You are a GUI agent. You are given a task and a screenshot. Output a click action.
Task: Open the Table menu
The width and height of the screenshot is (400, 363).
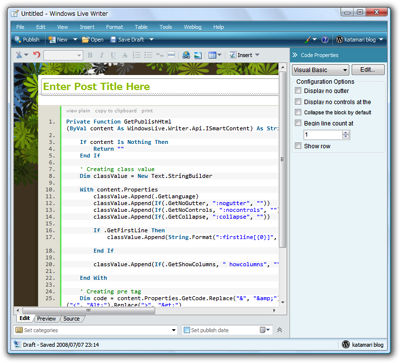tap(141, 27)
